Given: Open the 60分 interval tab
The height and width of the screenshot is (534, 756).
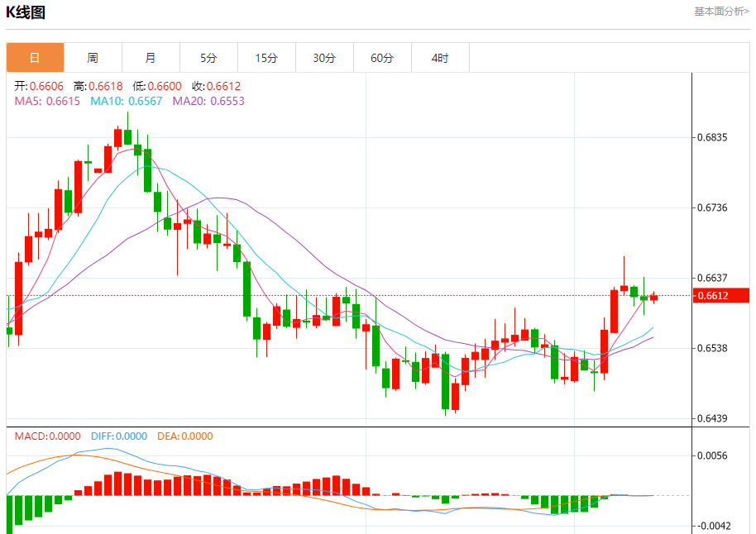Looking at the screenshot, I should (382, 58).
